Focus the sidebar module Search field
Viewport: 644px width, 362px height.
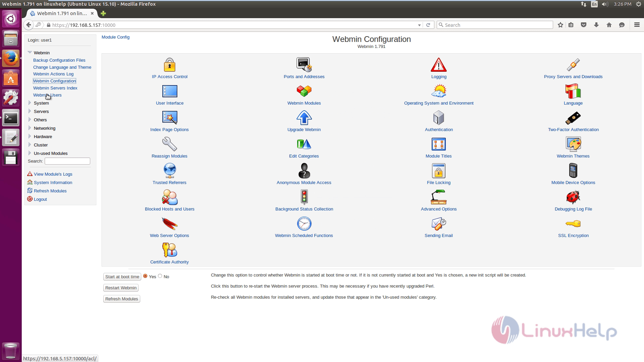pos(67,161)
